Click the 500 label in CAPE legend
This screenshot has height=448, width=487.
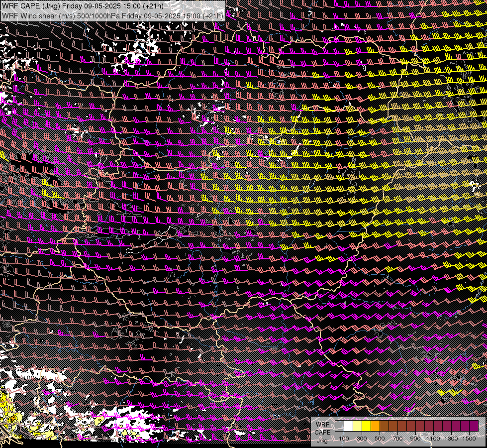[380, 439]
